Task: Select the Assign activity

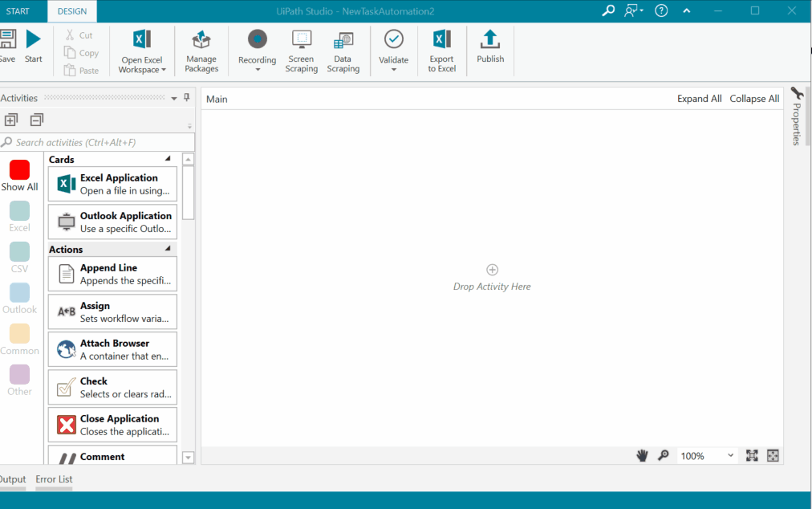Action: (112, 312)
